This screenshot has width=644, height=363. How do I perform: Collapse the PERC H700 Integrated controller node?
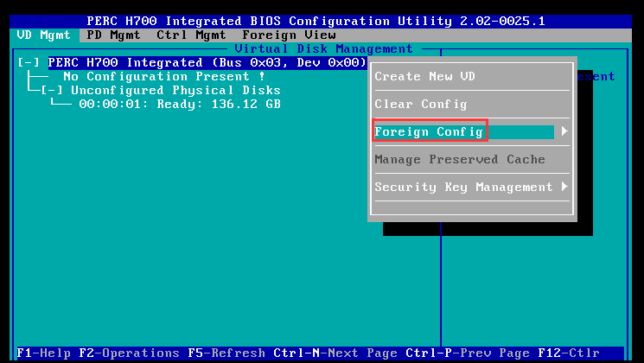(x=29, y=63)
